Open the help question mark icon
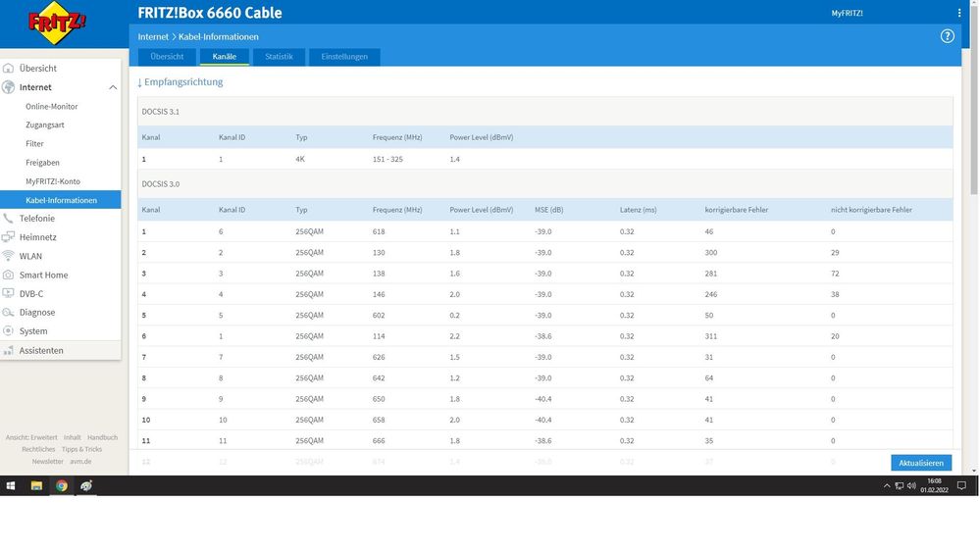Screen dimensions: 980x551 947,36
